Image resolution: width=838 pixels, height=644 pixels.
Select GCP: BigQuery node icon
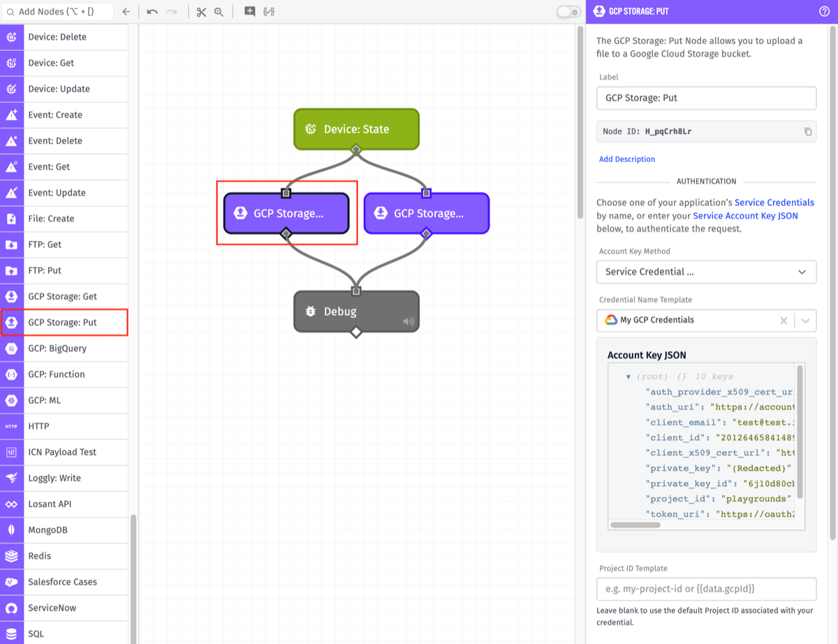pos(12,349)
